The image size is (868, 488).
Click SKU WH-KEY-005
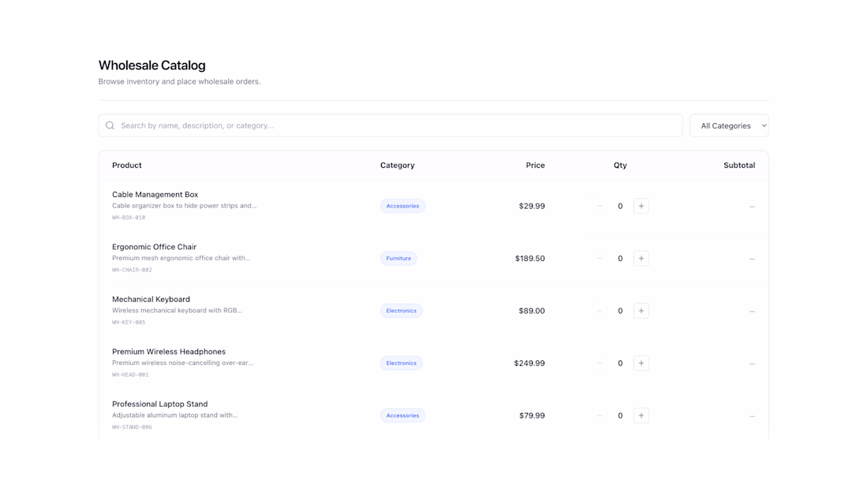(x=129, y=322)
